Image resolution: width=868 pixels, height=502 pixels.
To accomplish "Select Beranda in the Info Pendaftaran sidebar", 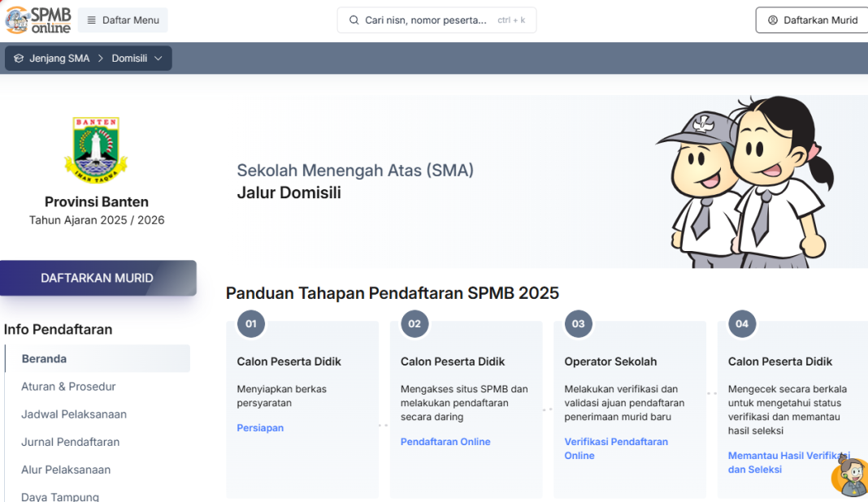I will click(45, 358).
